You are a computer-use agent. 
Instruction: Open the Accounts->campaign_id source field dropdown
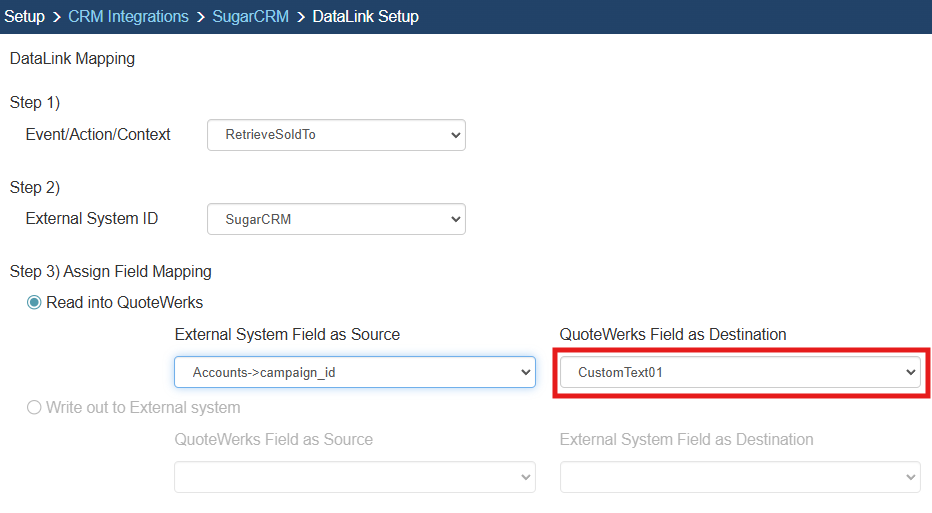coord(355,373)
